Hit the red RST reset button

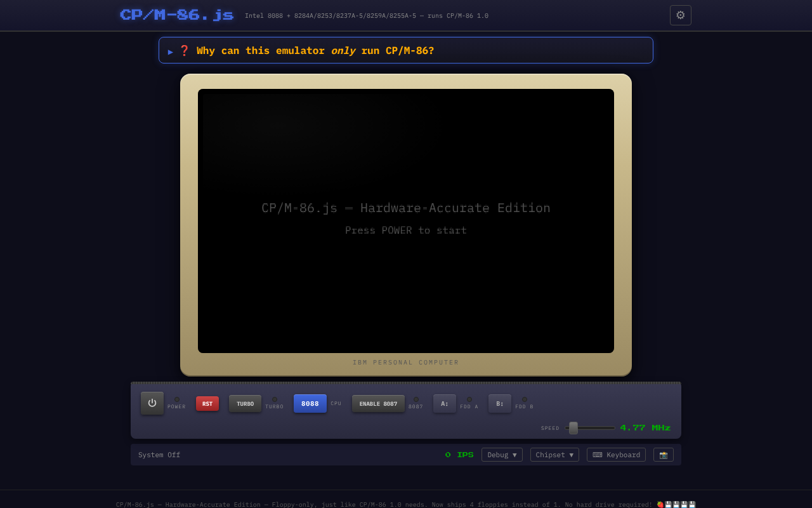coord(207,404)
